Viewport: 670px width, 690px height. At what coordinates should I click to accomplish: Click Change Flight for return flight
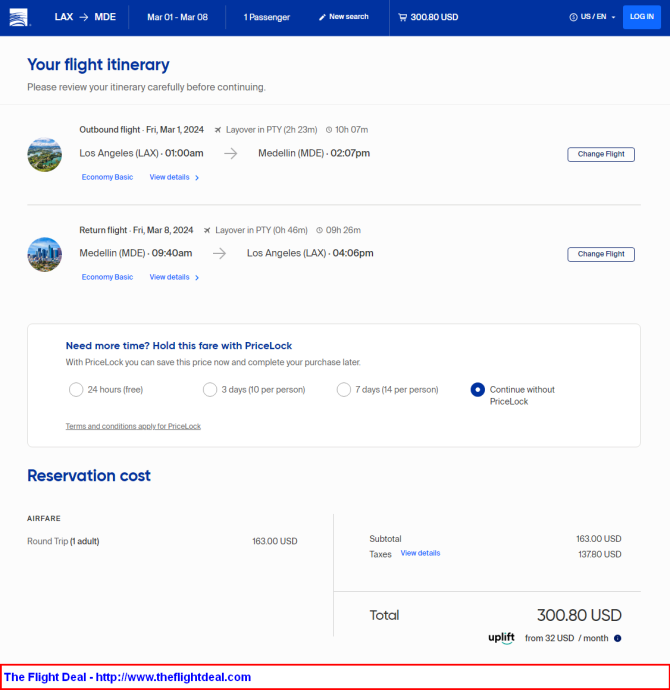tap(601, 254)
